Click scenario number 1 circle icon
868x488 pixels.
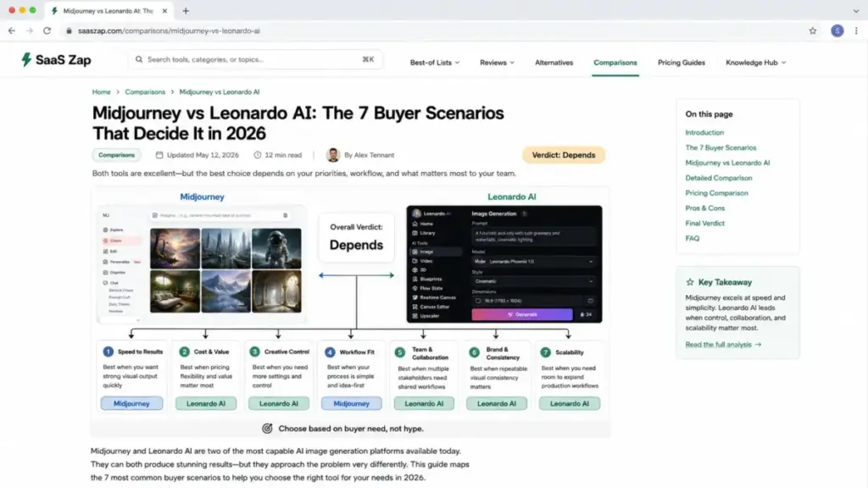click(x=108, y=352)
